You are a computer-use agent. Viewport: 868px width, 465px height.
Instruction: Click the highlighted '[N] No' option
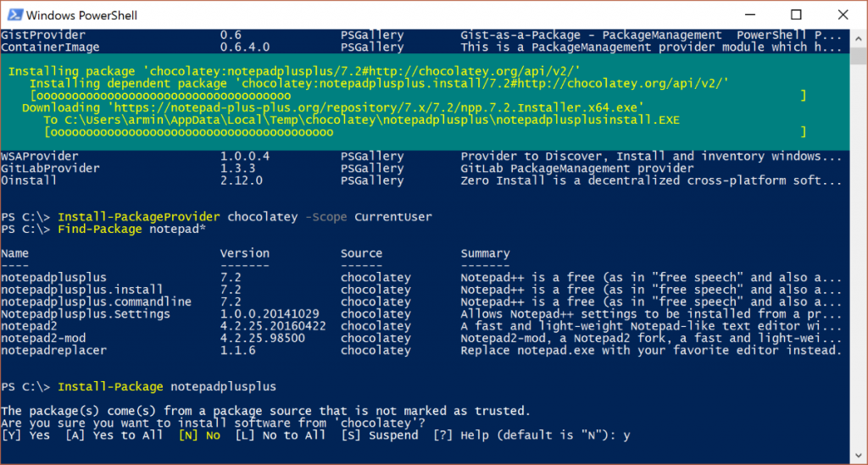click(x=199, y=435)
